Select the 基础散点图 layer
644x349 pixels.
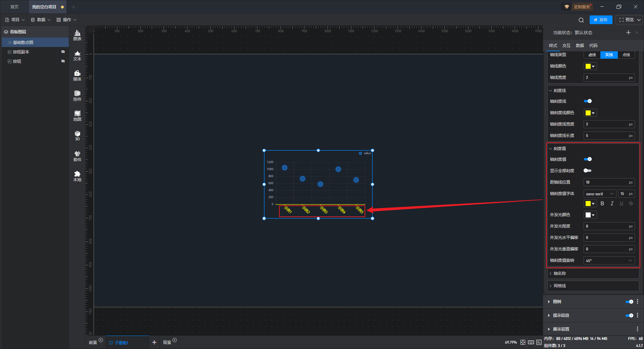35,42
